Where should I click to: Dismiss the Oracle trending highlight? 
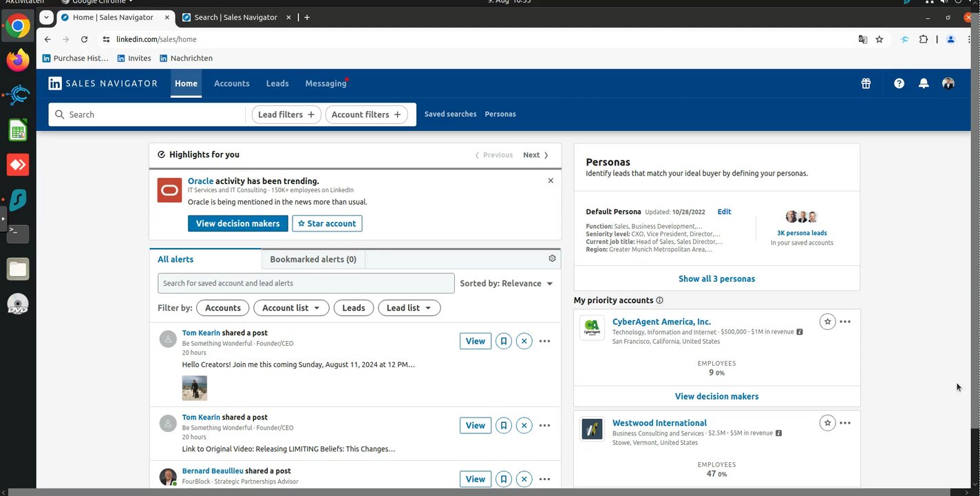coord(551,180)
